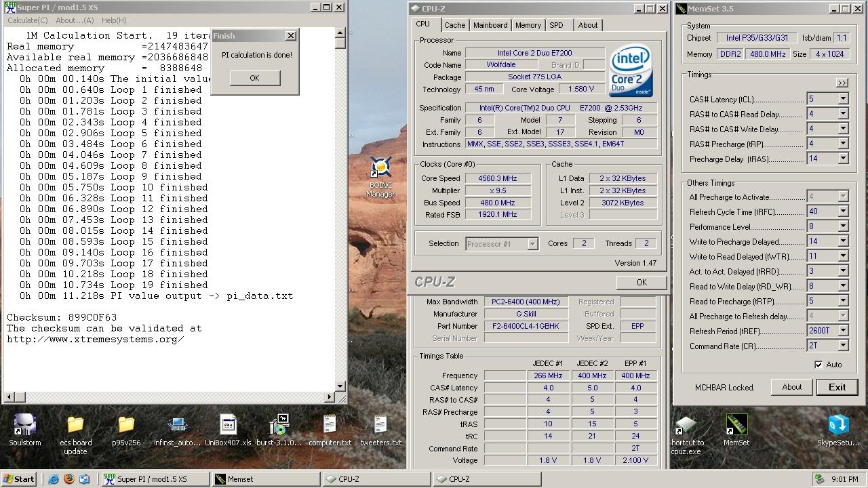868x488 pixels.
Task: Expand MemSet timings with the >> button
Action: (842, 83)
